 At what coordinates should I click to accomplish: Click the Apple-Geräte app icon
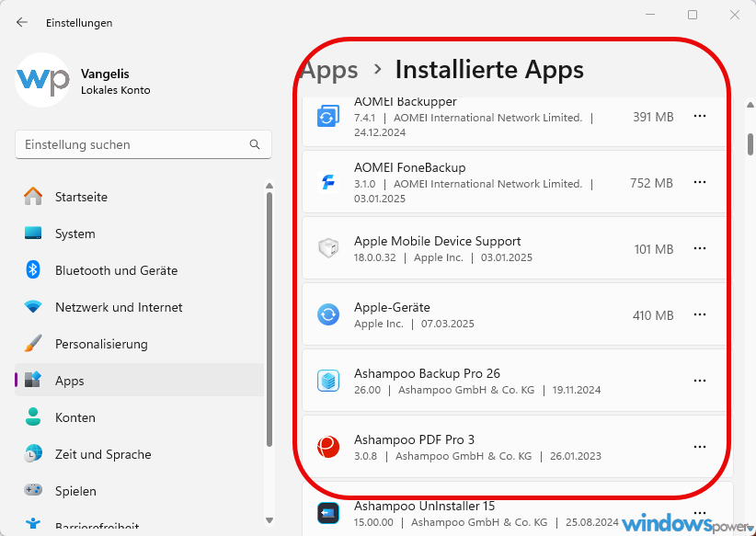click(x=328, y=314)
